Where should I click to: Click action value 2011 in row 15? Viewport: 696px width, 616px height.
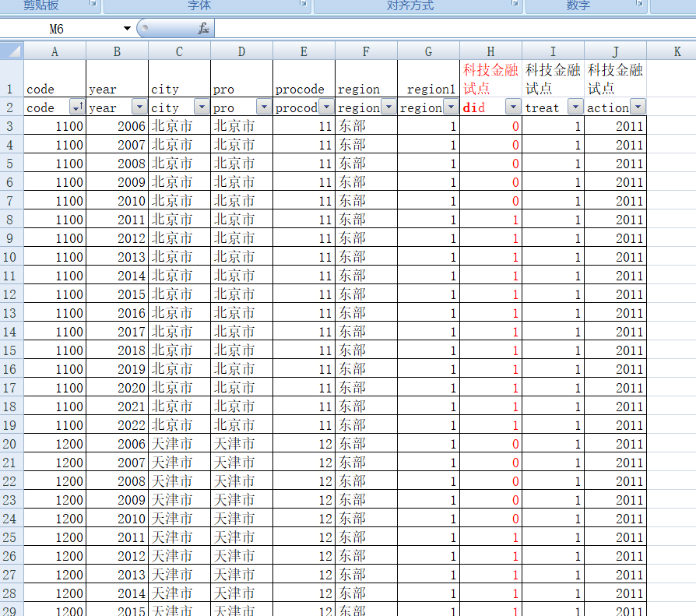tap(615, 350)
